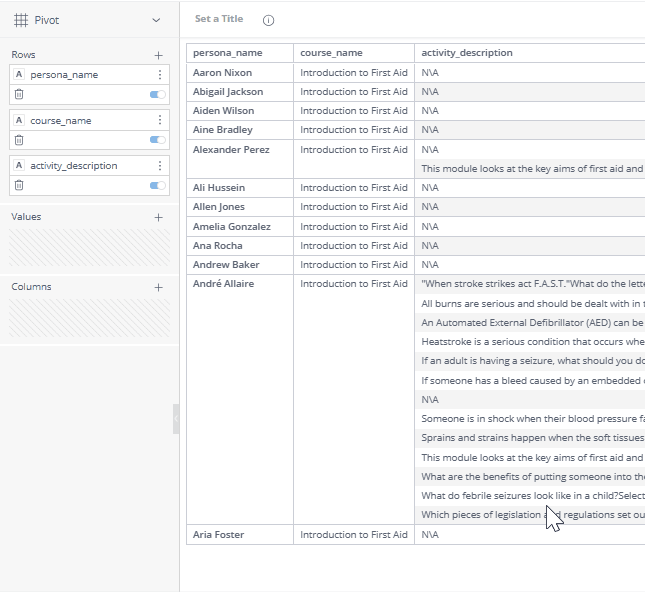Image resolution: width=645 pixels, height=592 pixels.
Task: Select the André Allaire row cell
Action: click(x=224, y=284)
